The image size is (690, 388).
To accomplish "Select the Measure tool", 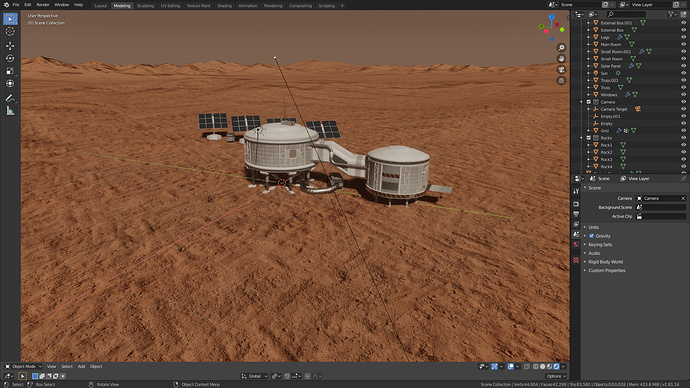I will 10,111.
